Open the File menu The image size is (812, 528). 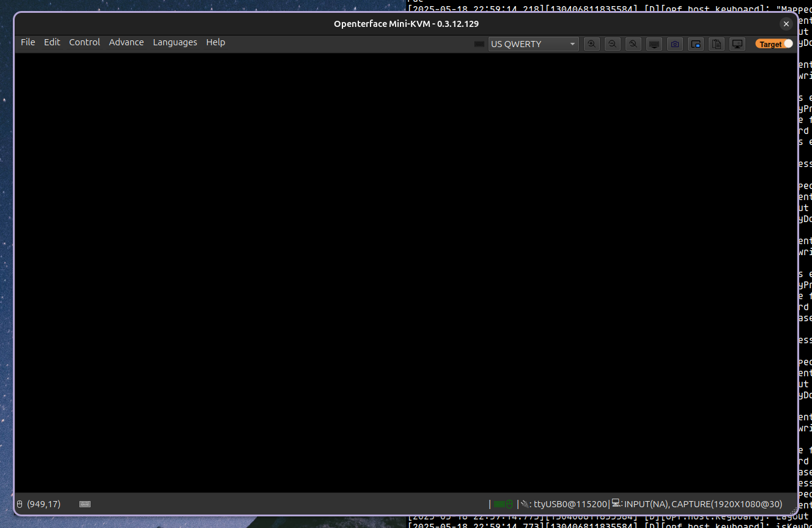(x=28, y=42)
